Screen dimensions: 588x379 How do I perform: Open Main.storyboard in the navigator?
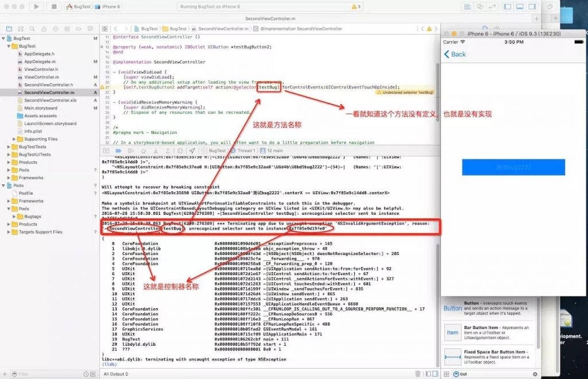pyautogui.click(x=41, y=108)
